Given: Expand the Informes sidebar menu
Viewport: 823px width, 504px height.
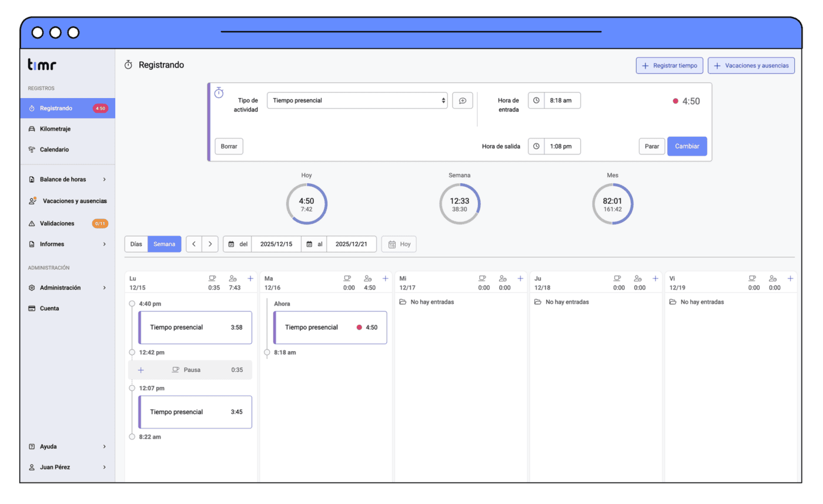Looking at the screenshot, I should pos(67,244).
